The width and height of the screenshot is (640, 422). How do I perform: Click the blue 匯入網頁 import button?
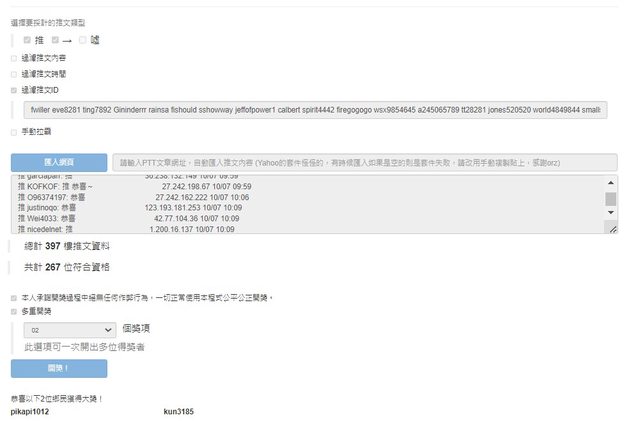point(58,161)
